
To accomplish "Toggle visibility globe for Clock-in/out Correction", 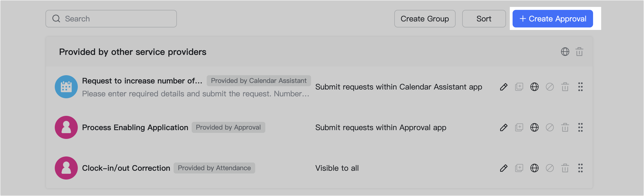I will tap(534, 168).
